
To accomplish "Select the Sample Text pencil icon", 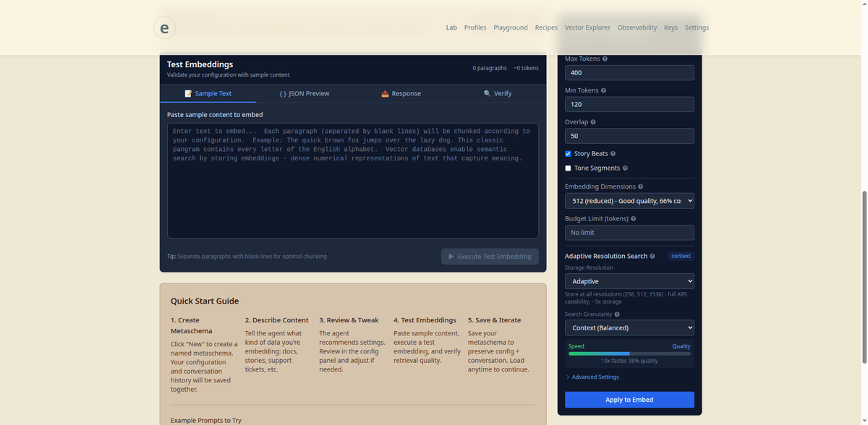I will click(190, 93).
